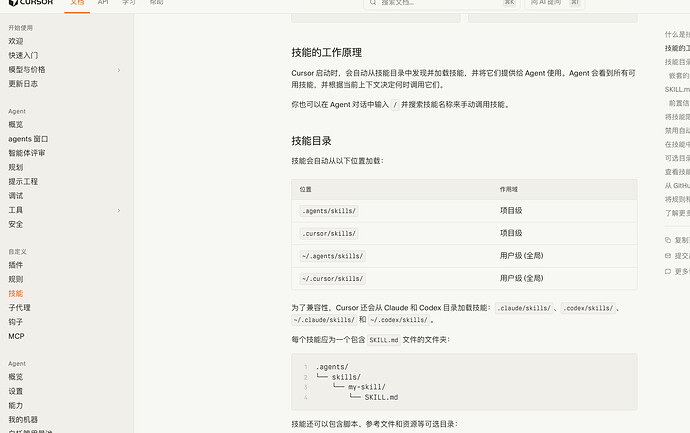The width and height of the screenshot is (690, 433).
Task: Open 规划 sidebar item
Action: (x=16, y=167)
